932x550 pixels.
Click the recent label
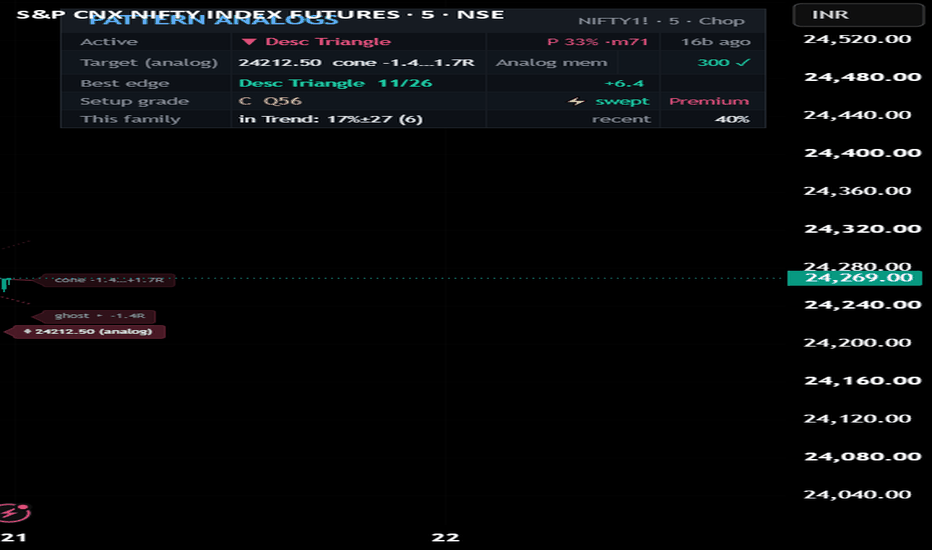(x=622, y=119)
